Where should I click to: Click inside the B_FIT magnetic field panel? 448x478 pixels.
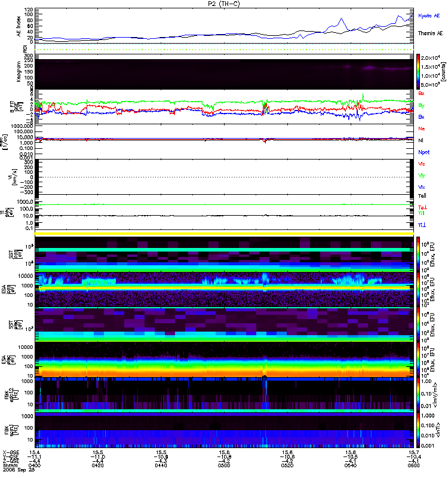point(224,107)
